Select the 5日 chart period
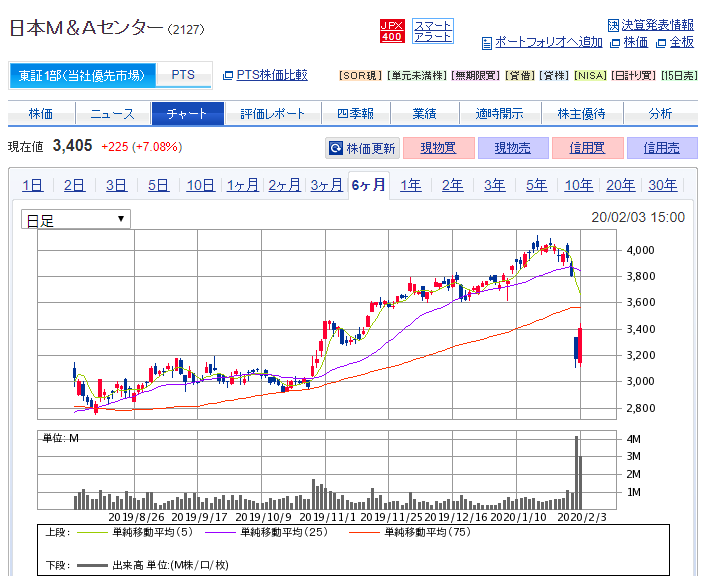The height and width of the screenshot is (576, 705). pyautogui.click(x=158, y=185)
